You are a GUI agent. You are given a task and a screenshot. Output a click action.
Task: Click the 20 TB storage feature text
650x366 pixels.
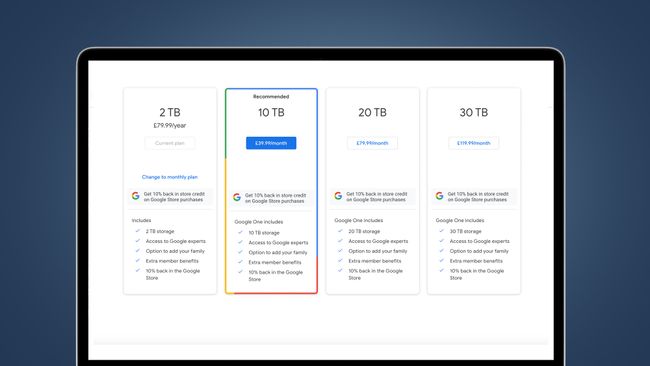point(364,231)
